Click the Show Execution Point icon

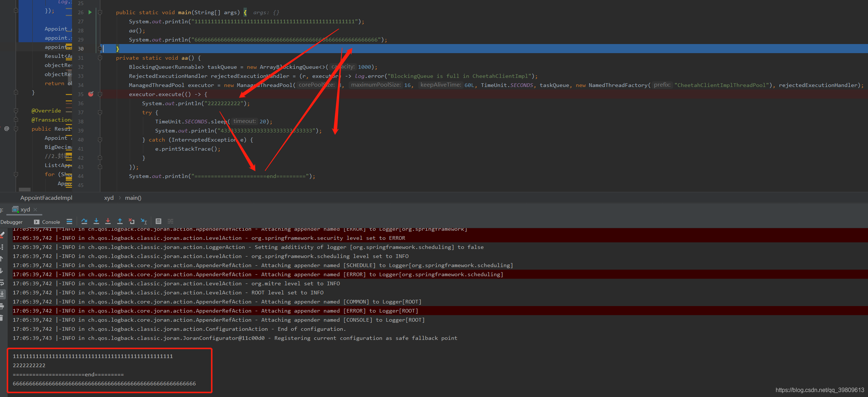coord(69,221)
